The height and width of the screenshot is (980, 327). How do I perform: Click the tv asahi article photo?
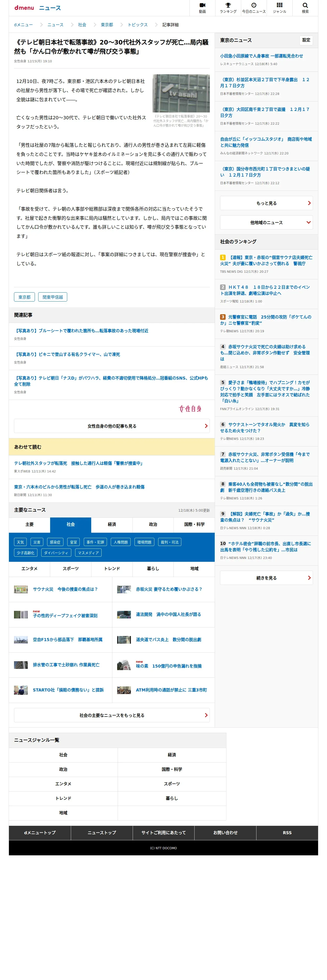(181, 93)
